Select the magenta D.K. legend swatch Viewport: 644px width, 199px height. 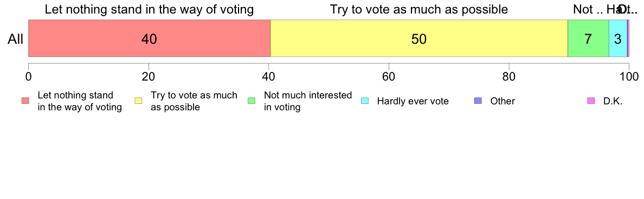click(x=591, y=101)
